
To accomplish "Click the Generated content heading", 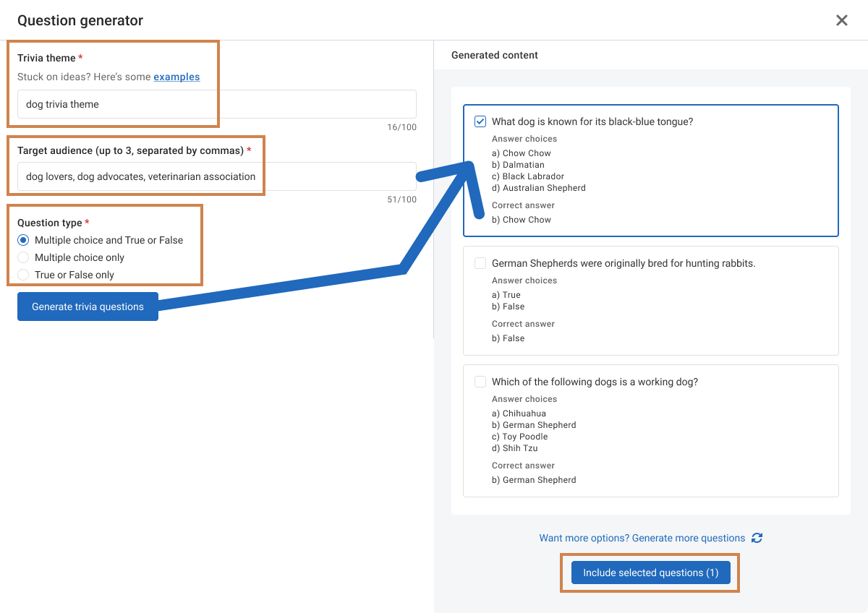I will tap(495, 55).
